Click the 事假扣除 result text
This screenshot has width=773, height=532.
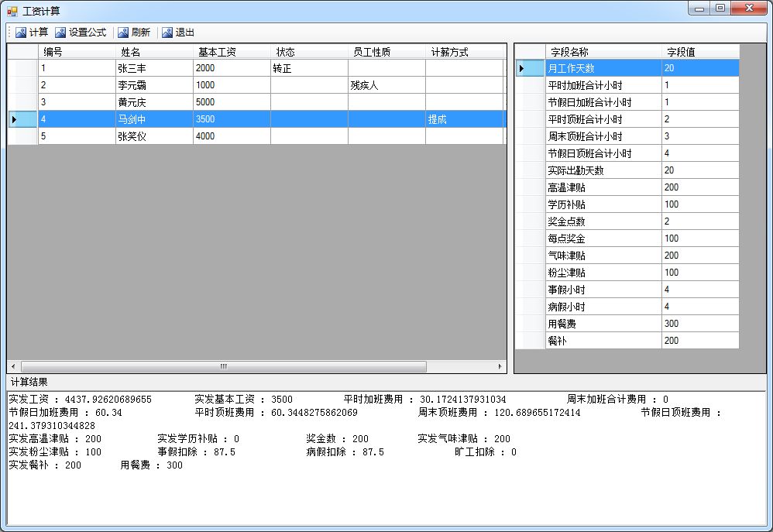[197, 452]
